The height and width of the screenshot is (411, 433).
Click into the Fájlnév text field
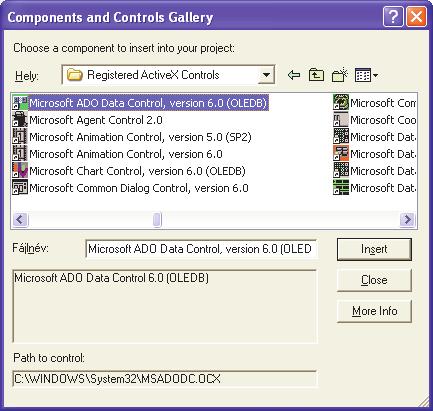(x=201, y=249)
